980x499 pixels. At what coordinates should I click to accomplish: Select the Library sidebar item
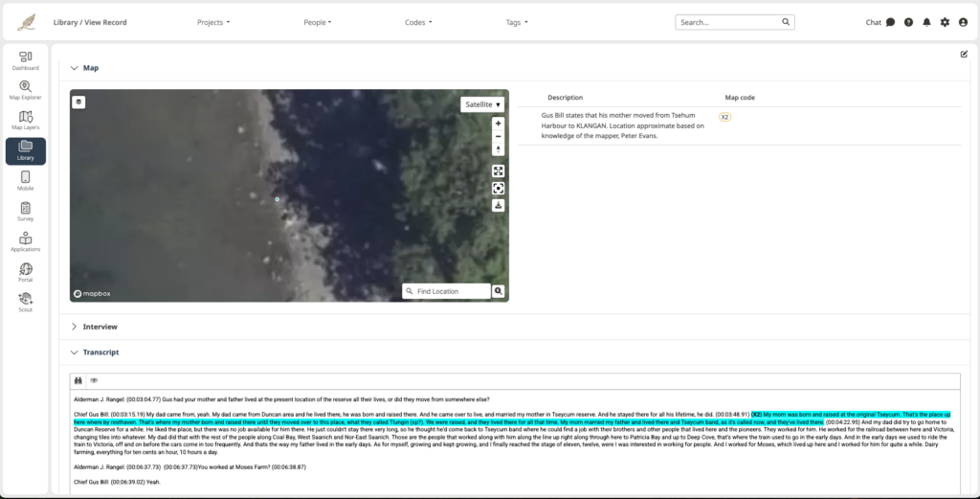point(26,151)
